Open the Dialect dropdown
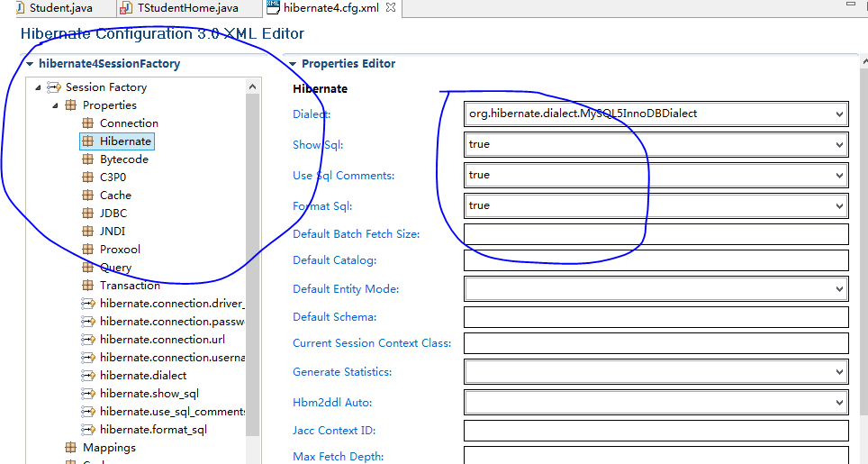Screen dimensions: 868x464 click(x=839, y=114)
